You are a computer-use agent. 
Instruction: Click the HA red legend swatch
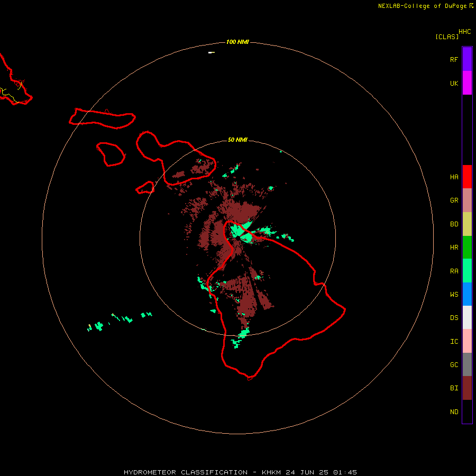pos(467,177)
